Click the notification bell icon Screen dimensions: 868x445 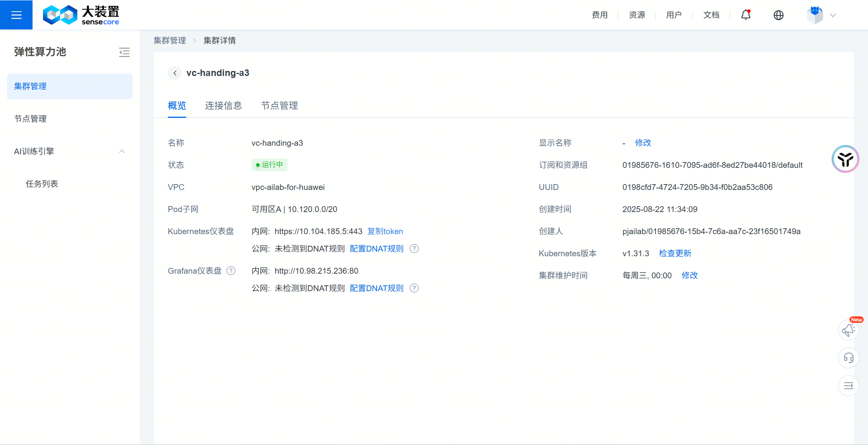pyautogui.click(x=746, y=15)
